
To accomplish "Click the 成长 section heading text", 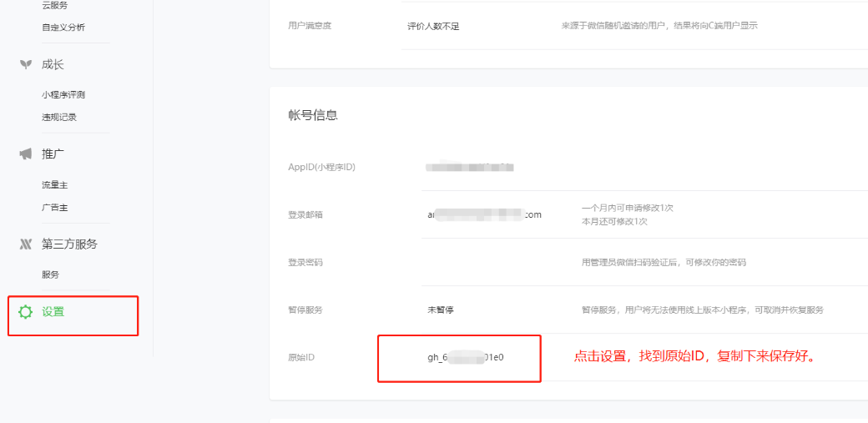I will coord(53,65).
